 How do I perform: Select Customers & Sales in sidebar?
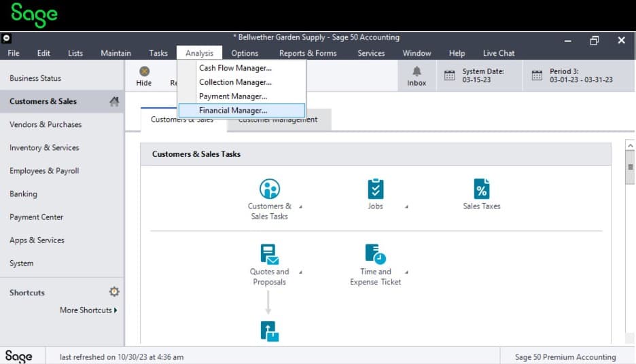tap(62, 101)
